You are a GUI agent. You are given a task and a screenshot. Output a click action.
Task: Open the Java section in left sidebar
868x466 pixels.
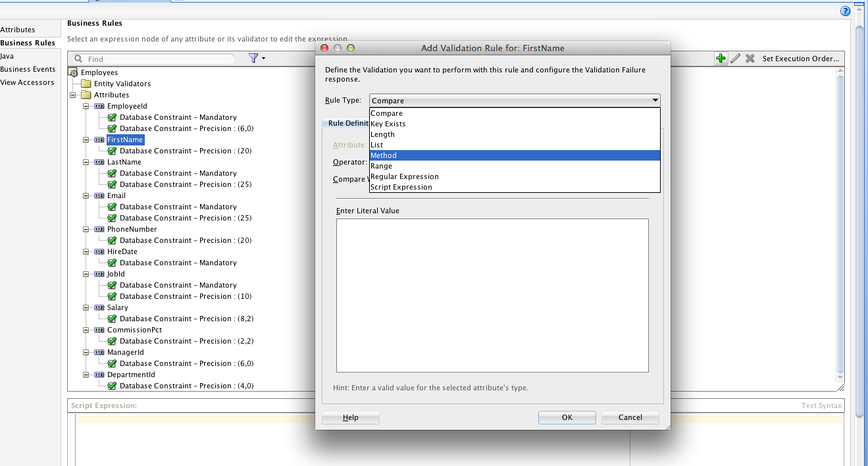(x=9, y=56)
